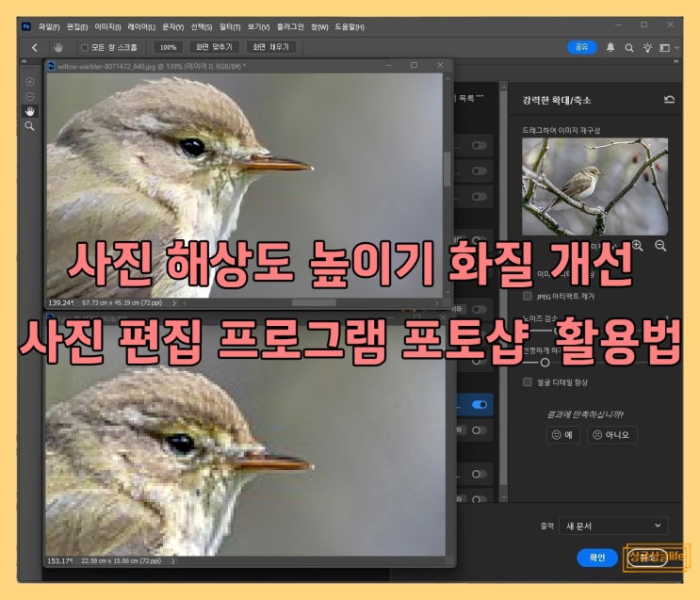Select the zoom-in plus tool in left toolbar
This screenshot has height=600, width=700.
[29, 82]
